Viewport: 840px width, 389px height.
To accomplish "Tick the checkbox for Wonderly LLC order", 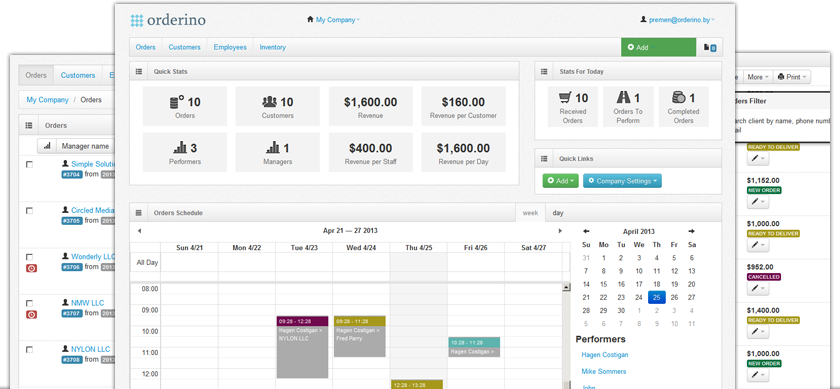I will [29, 257].
